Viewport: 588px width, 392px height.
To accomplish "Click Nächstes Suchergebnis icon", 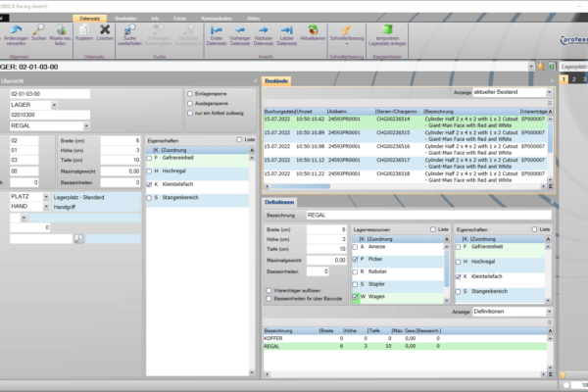I will (188, 29).
